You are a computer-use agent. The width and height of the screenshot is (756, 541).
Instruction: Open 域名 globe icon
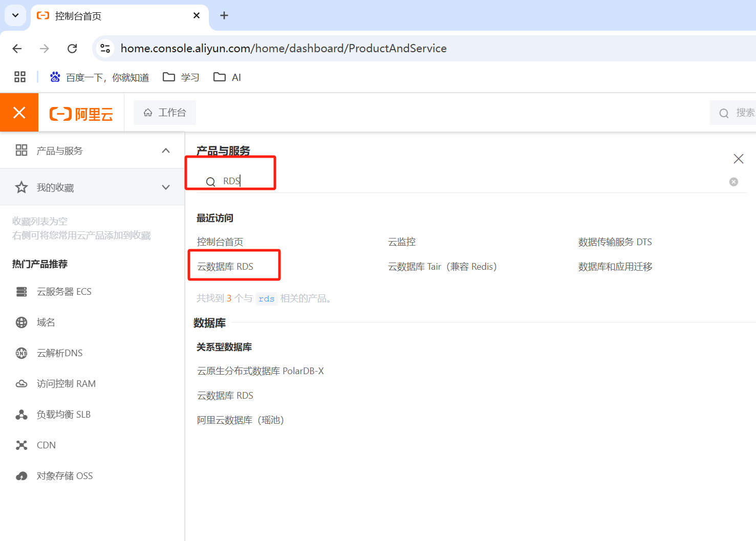tap(21, 322)
